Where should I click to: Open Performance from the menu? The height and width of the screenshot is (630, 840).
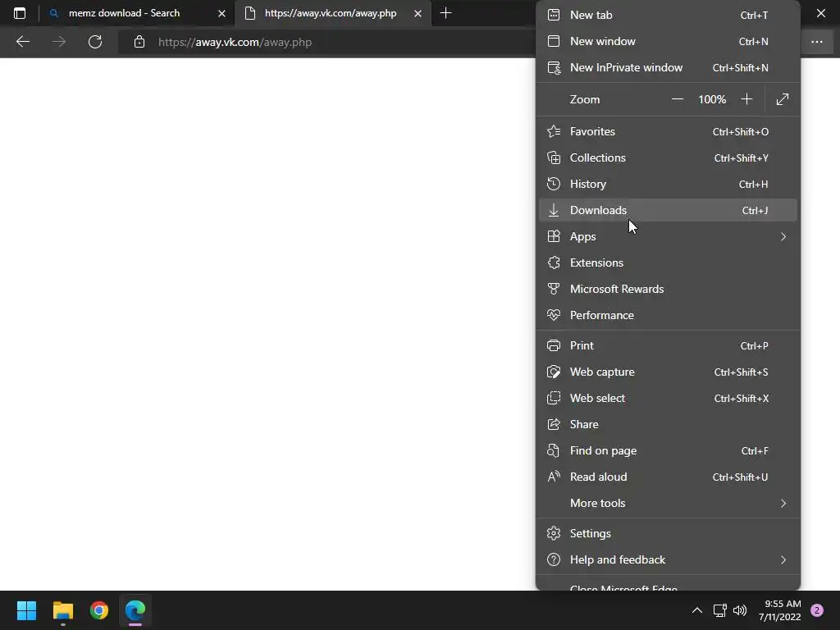668,315
